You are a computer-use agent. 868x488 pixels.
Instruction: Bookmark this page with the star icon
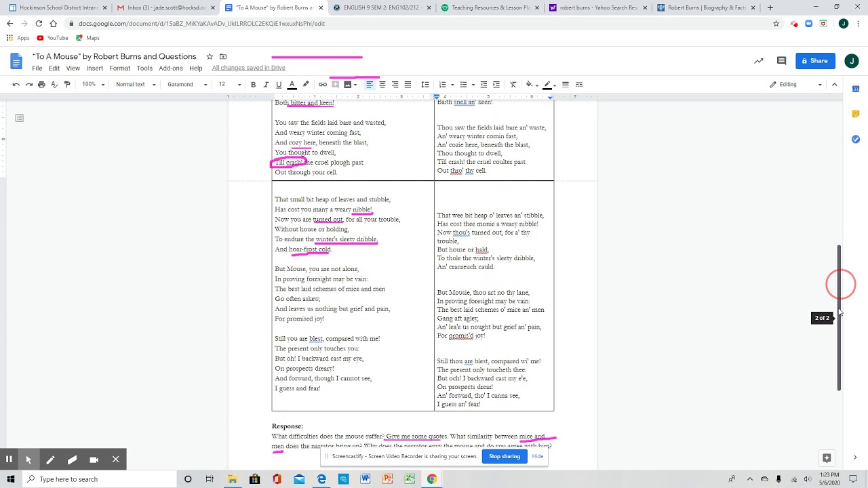tap(776, 24)
